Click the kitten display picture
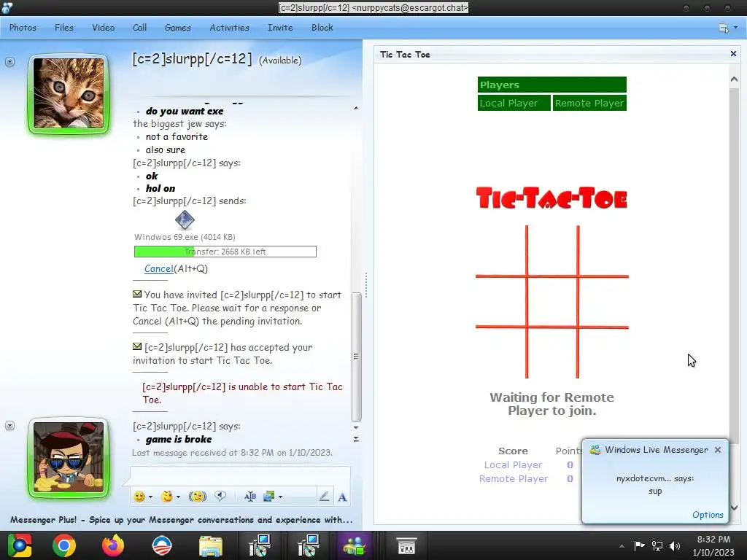 [x=69, y=93]
